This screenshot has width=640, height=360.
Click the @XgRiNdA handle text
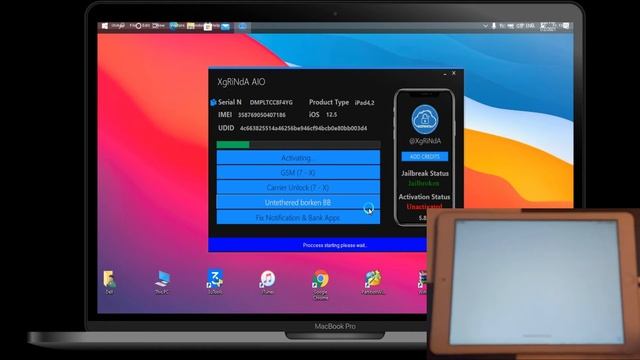(424, 141)
